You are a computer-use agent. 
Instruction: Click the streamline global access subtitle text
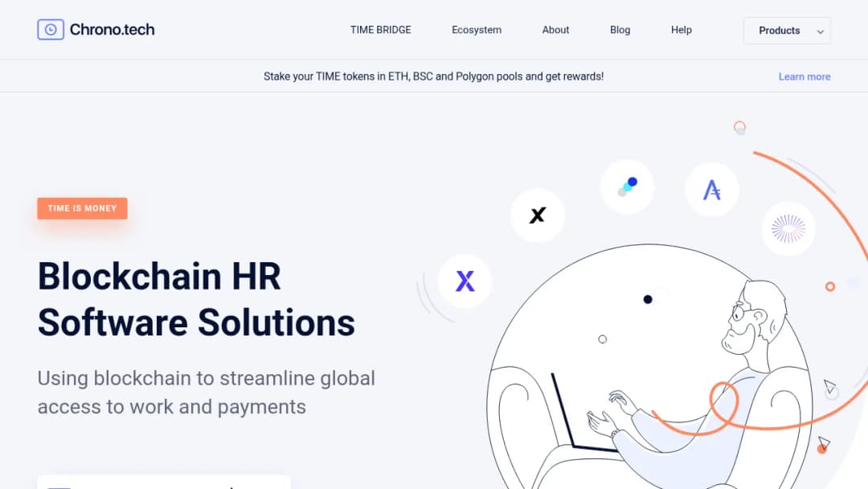(207, 392)
